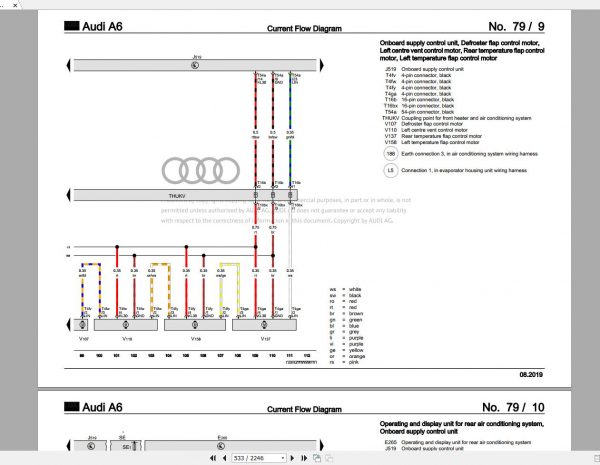Screen dimensions: 600x465
Task: Click the 'V107' component label under the diagram
Action: [83, 339]
